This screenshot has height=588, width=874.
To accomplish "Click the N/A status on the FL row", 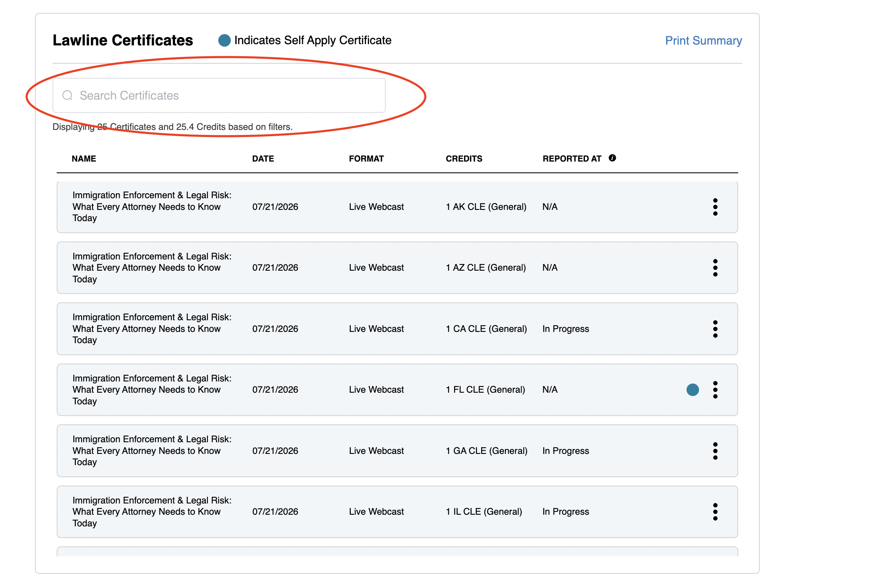I will [x=550, y=390].
